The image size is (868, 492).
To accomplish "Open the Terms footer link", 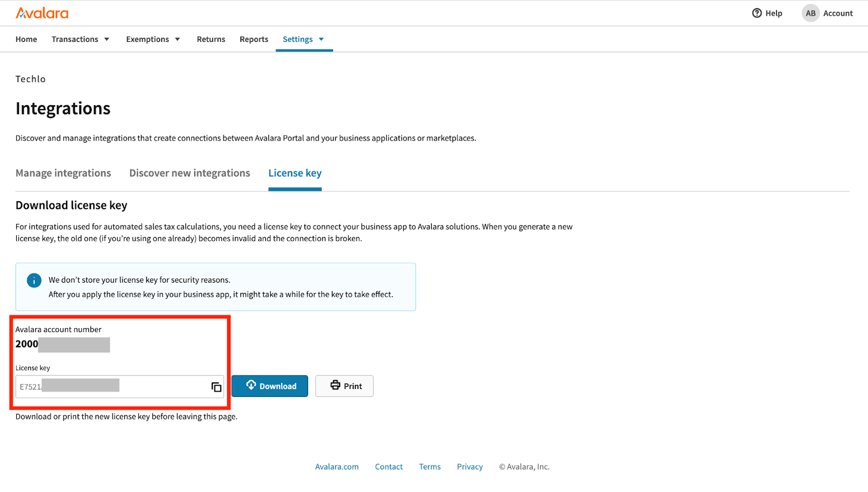I will click(430, 467).
